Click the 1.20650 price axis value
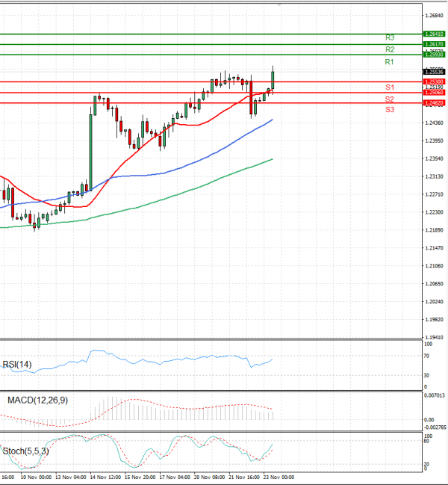The image size is (448, 485). (434, 284)
